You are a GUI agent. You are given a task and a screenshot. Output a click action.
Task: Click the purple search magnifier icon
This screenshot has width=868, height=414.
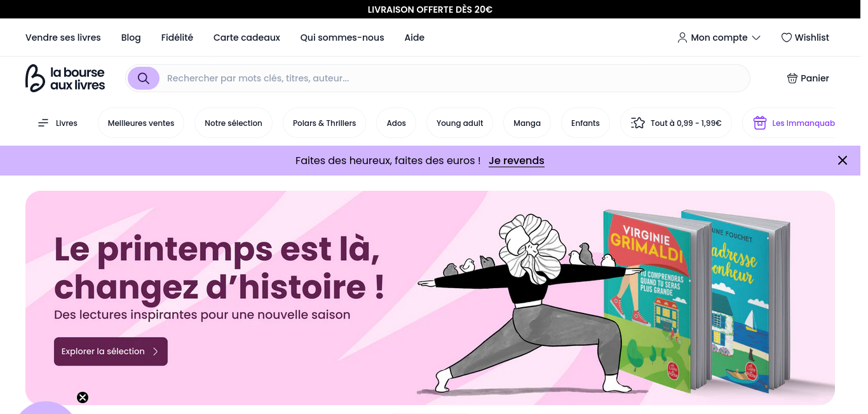point(144,78)
